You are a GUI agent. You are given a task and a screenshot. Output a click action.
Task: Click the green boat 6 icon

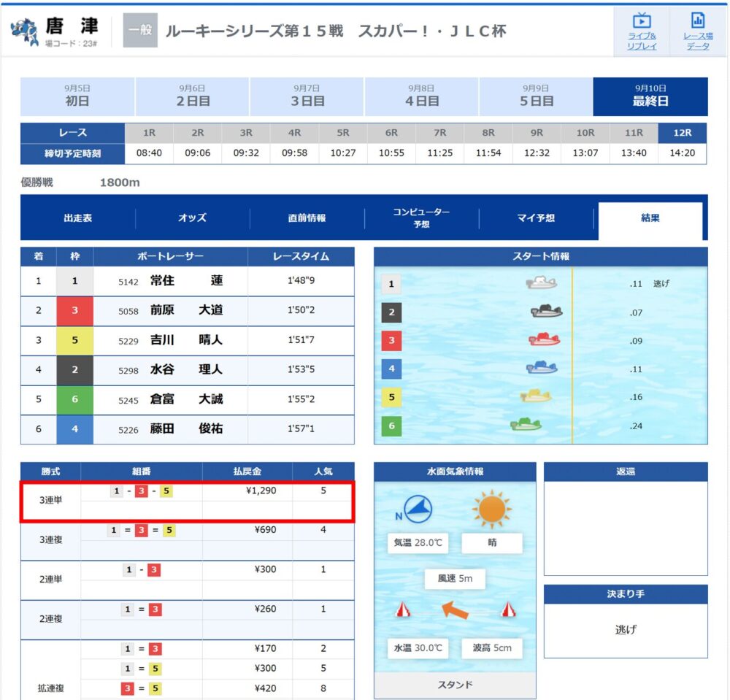(x=526, y=425)
